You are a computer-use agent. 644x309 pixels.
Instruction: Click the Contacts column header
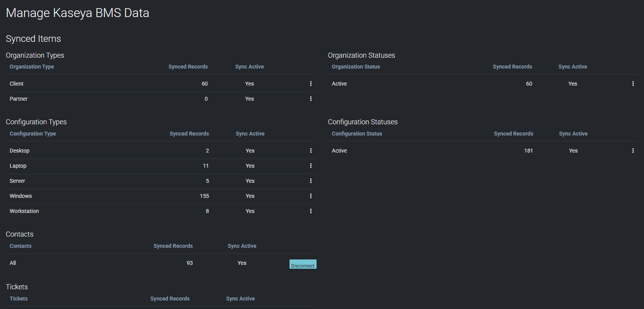(x=21, y=246)
